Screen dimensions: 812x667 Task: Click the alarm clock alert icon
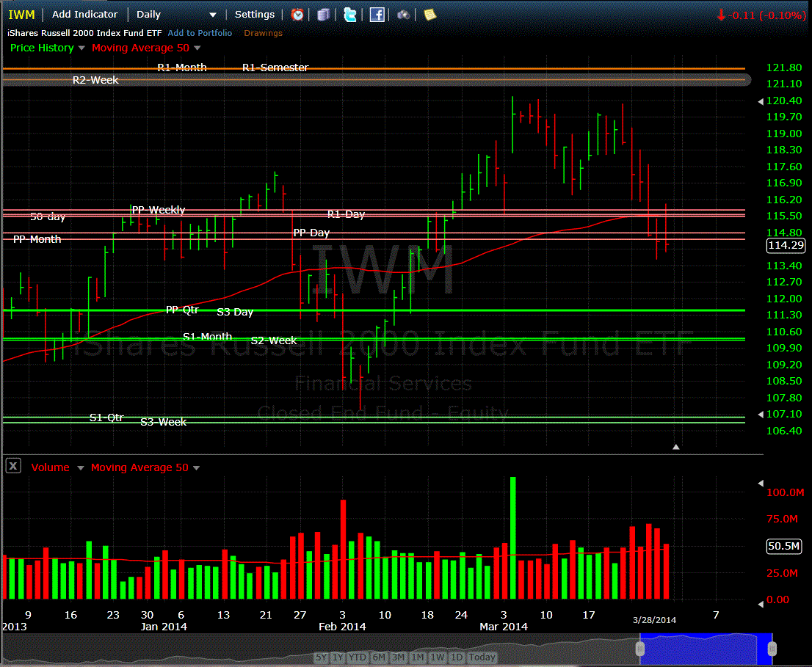(x=297, y=15)
